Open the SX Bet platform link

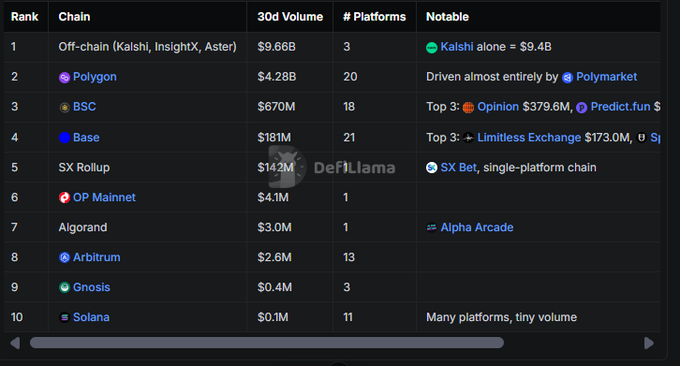point(458,167)
